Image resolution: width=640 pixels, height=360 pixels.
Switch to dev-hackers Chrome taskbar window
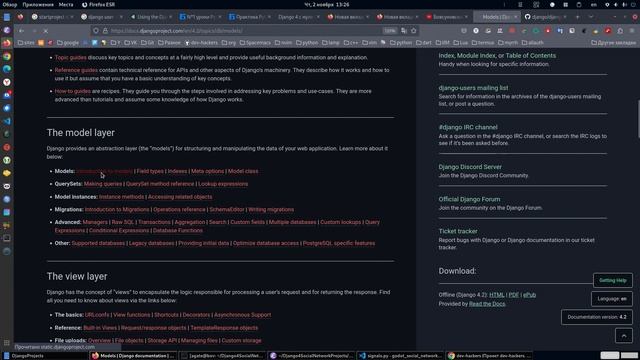pos(489,356)
